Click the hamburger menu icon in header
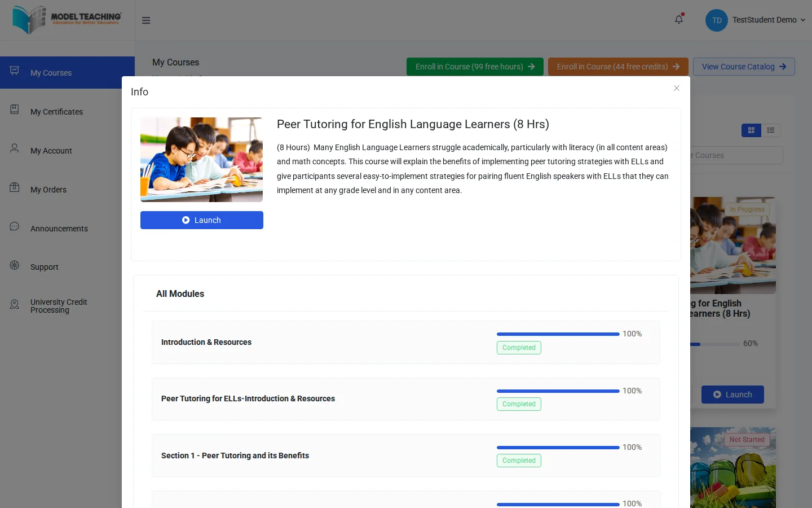The image size is (812, 508). click(x=146, y=20)
